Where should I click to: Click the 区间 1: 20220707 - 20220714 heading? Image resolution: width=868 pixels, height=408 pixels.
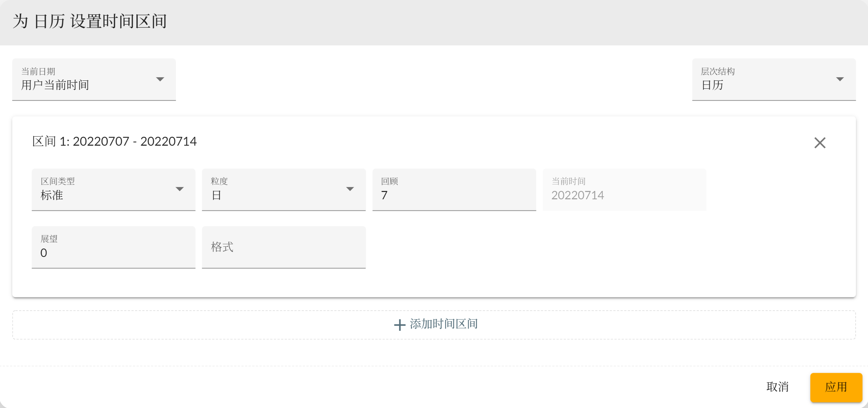(114, 141)
